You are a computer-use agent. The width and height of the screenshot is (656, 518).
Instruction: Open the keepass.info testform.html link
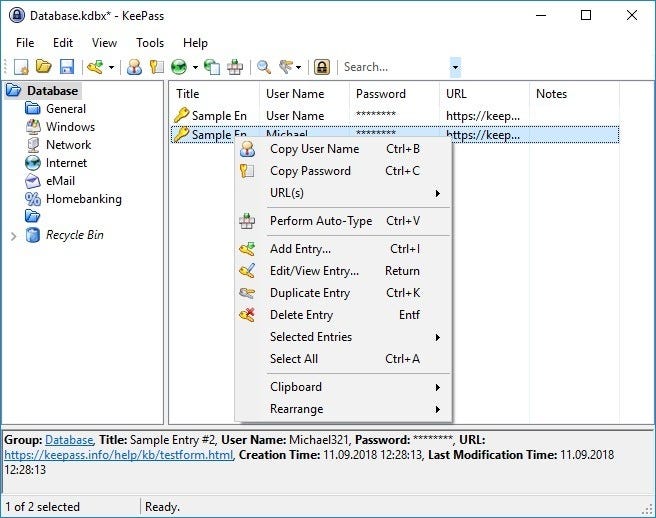point(118,455)
